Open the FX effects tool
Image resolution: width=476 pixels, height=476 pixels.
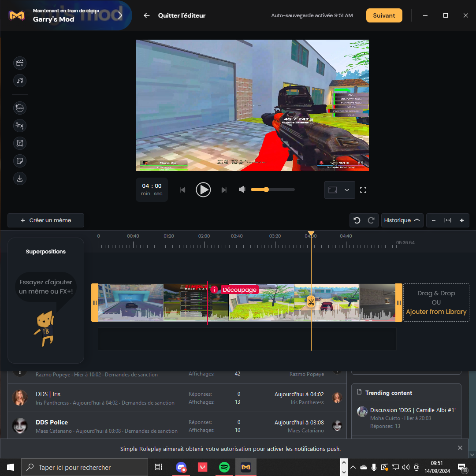point(20,125)
